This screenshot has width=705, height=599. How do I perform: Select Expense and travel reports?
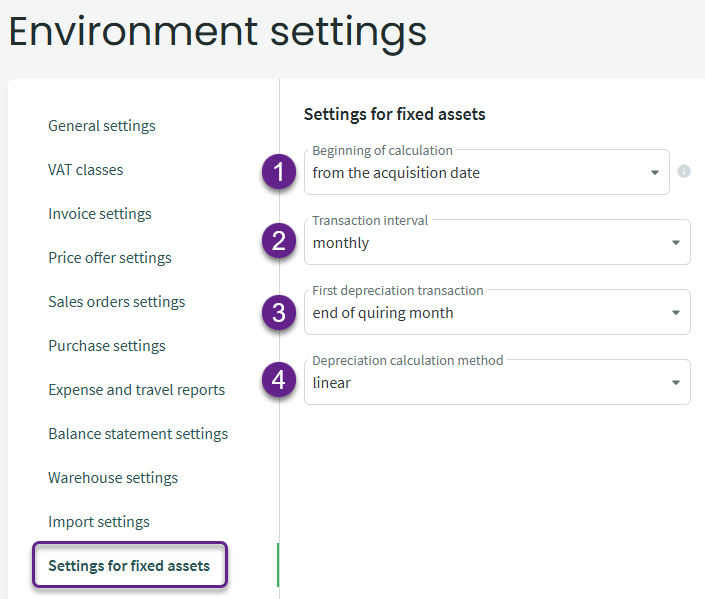pyautogui.click(x=137, y=390)
